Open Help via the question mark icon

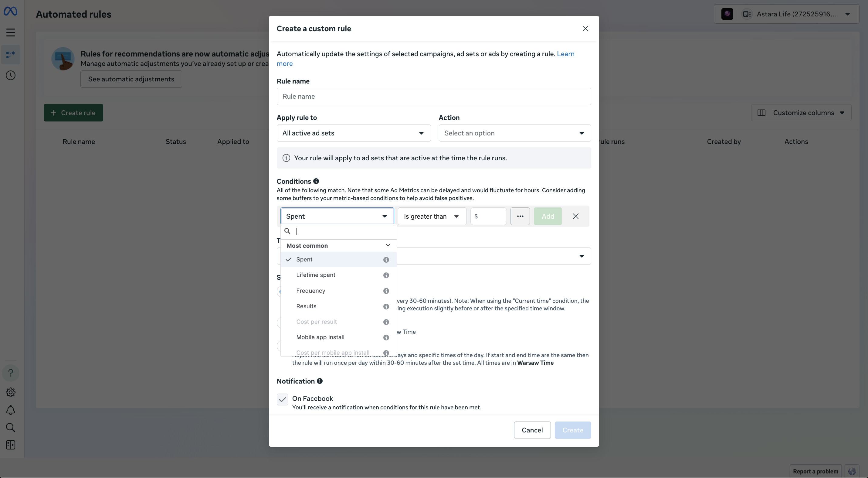coord(10,373)
